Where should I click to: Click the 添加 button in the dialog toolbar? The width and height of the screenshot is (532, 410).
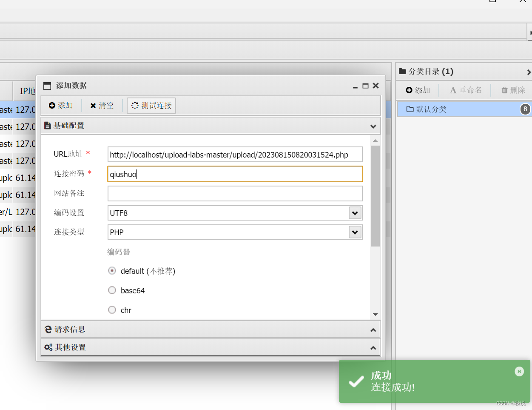click(61, 106)
